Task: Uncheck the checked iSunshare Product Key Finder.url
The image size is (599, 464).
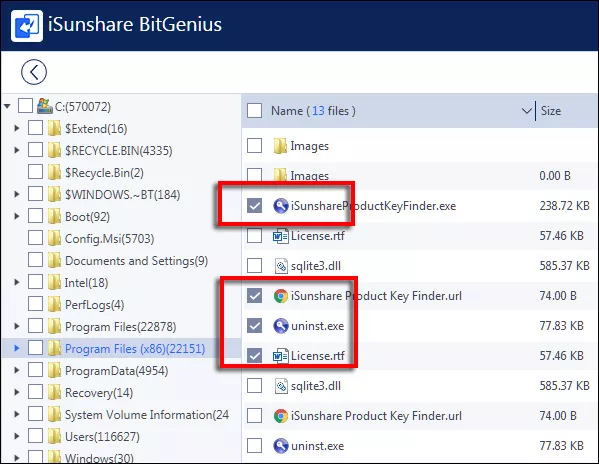Action: 254,296
